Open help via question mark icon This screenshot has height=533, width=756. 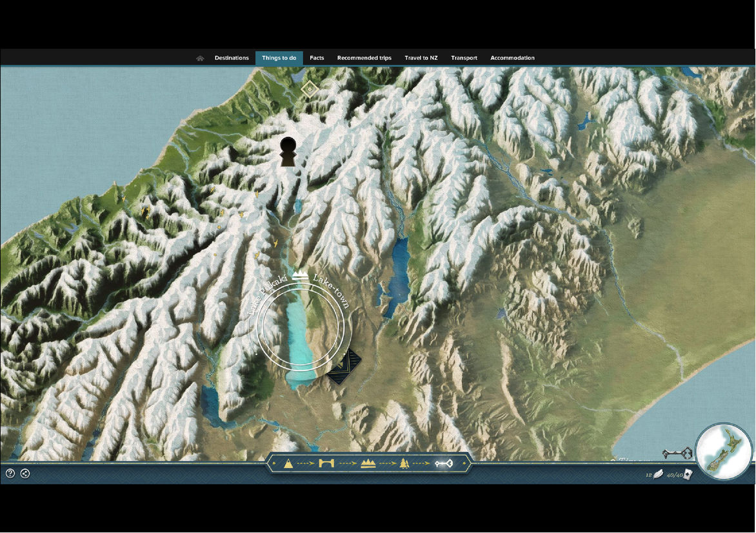tap(10, 473)
